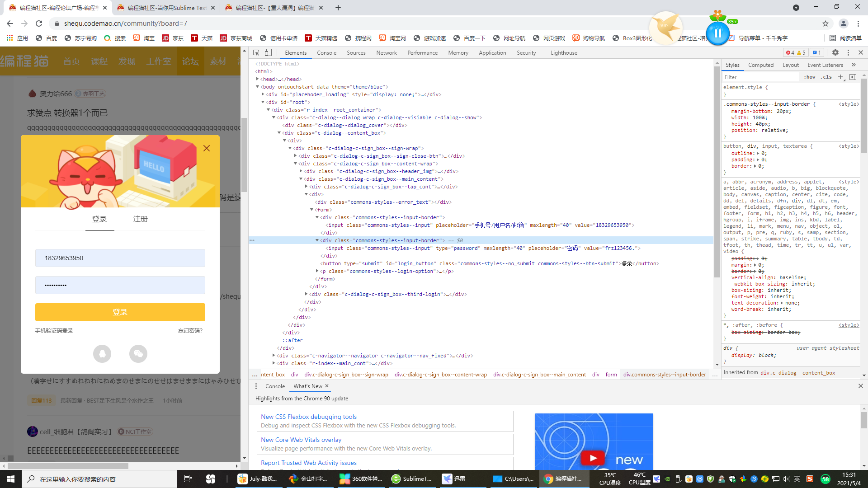Close the What's New drawer tab
The width and height of the screenshot is (868, 488).
(x=327, y=386)
